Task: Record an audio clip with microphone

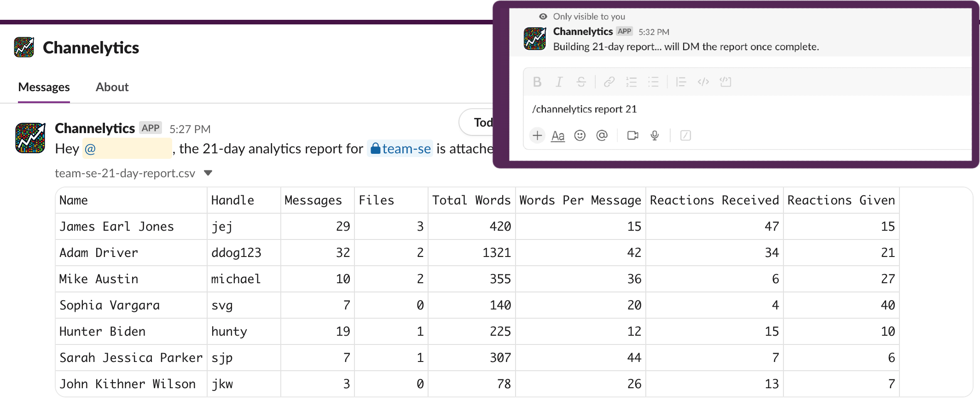Action: coord(655,135)
